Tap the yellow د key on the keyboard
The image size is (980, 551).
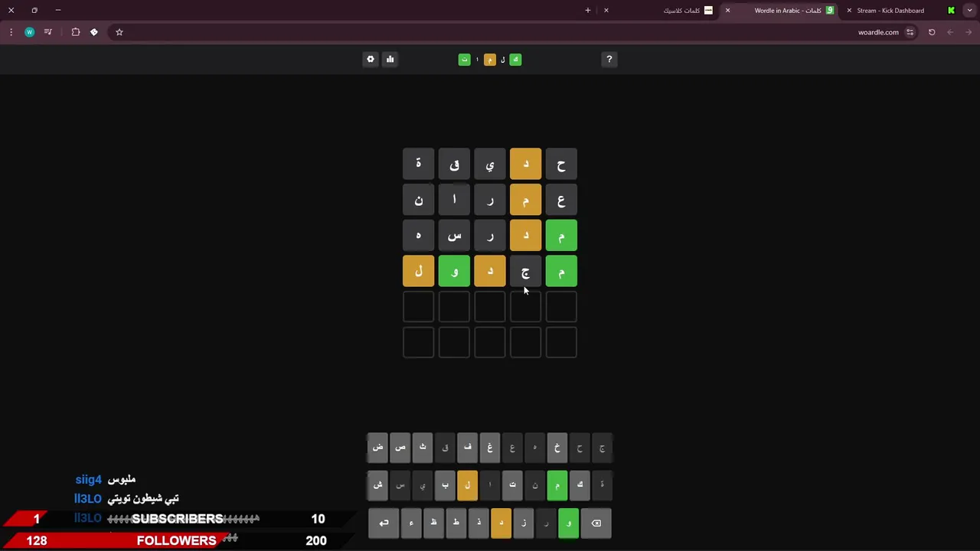point(501,523)
